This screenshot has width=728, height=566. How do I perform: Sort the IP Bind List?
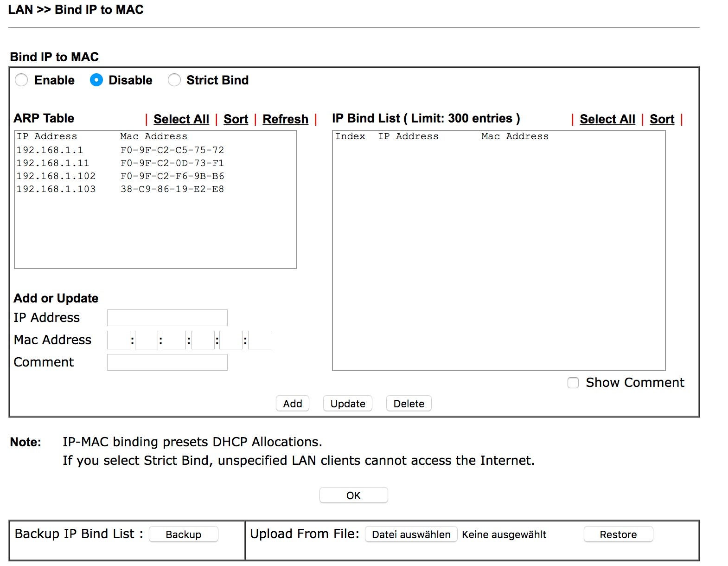[662, 119]
